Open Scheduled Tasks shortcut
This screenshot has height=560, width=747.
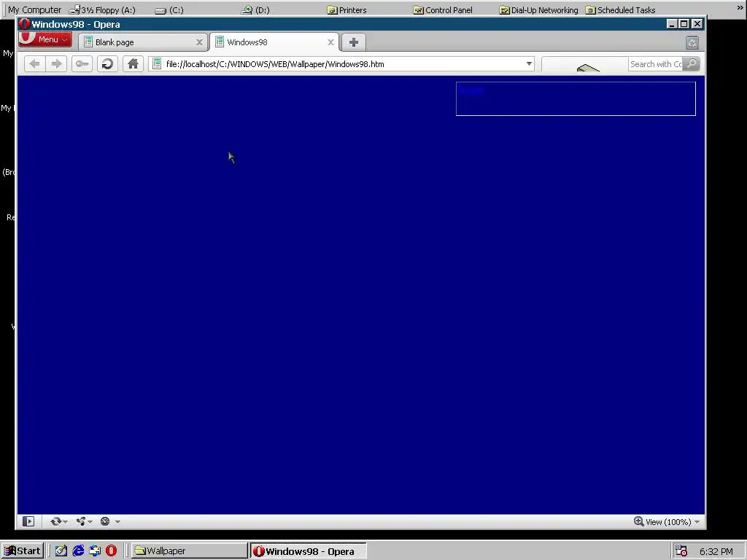620,10
